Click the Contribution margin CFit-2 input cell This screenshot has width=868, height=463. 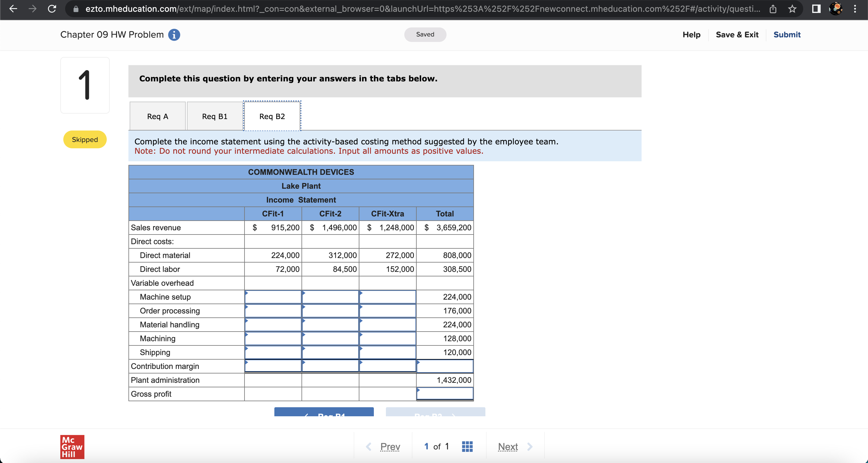pos(330,366)
